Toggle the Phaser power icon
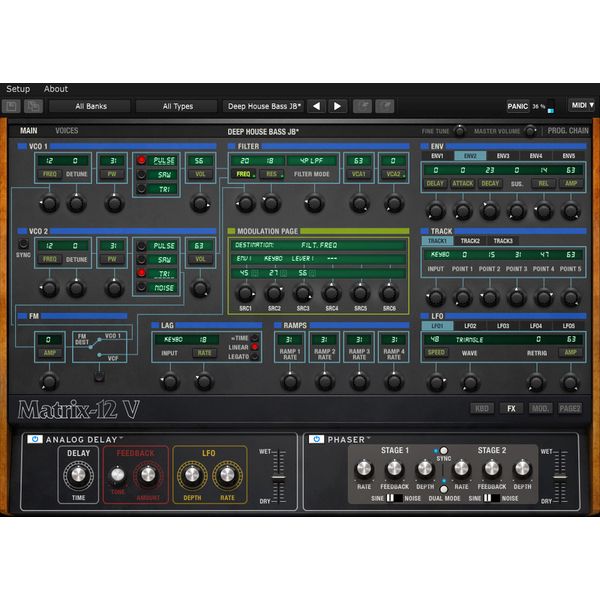Screen dimensions: 600x600 (x=316, y=439)
